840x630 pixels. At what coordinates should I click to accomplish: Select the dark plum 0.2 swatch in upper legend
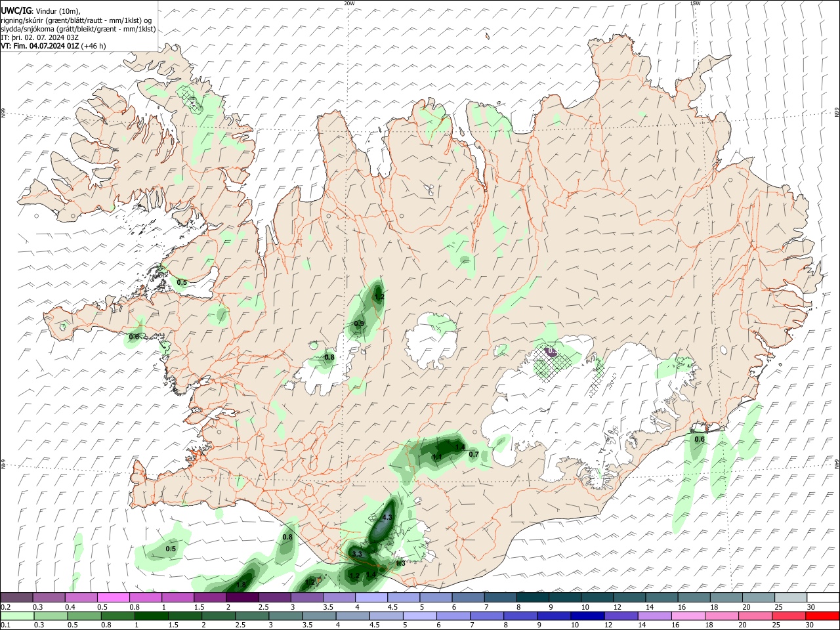tap(16, 597)
